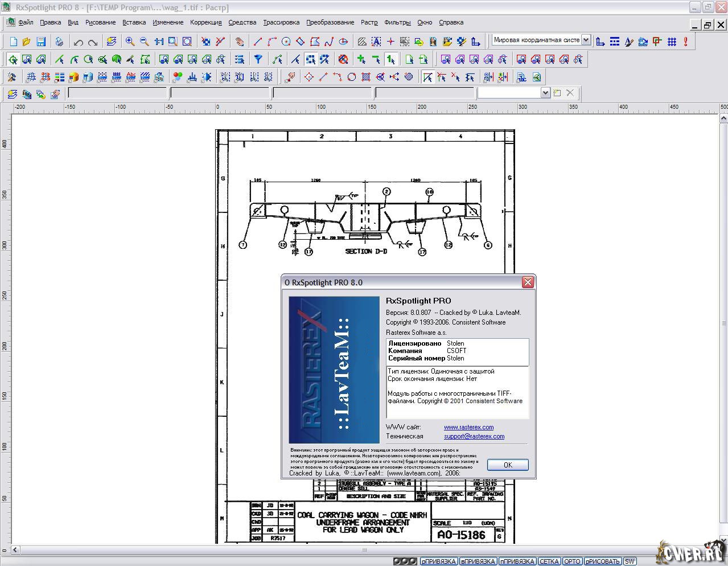Screen dimensions: 728x566
Task: Click the horizontal scrollbar left arrow
Action: (16, 551)
